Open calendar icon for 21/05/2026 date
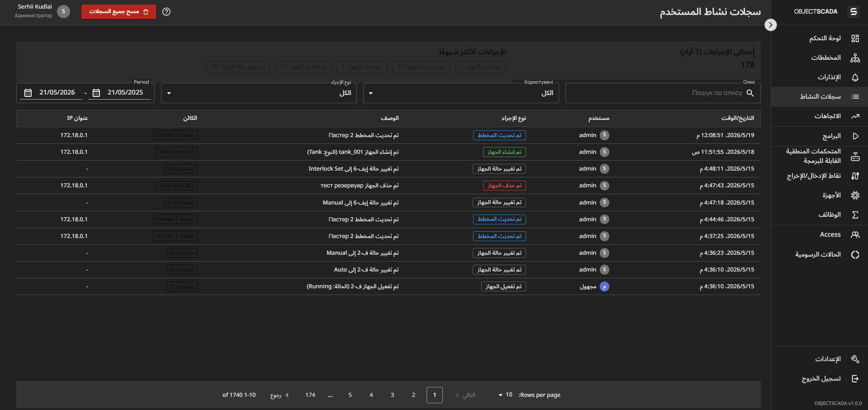The height and width of the screenshot is (410, 868). 28,93
